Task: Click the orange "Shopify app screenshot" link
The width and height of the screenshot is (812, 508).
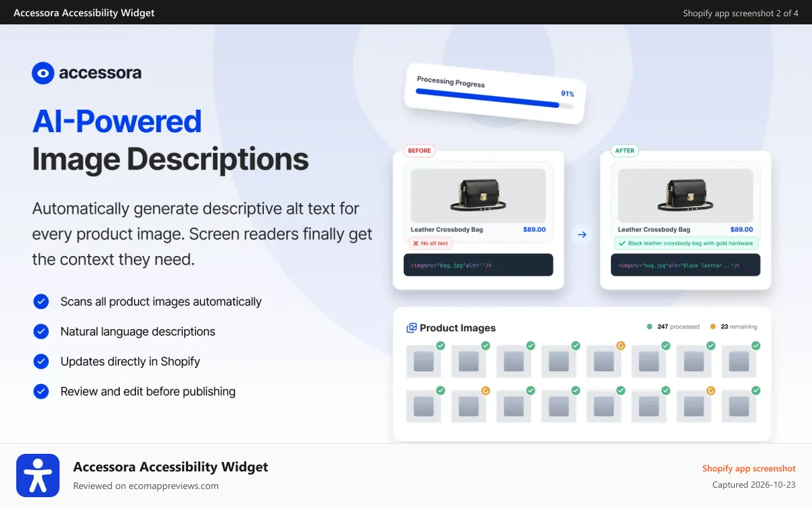Action: pyautogui.click(x=749, y=468)
